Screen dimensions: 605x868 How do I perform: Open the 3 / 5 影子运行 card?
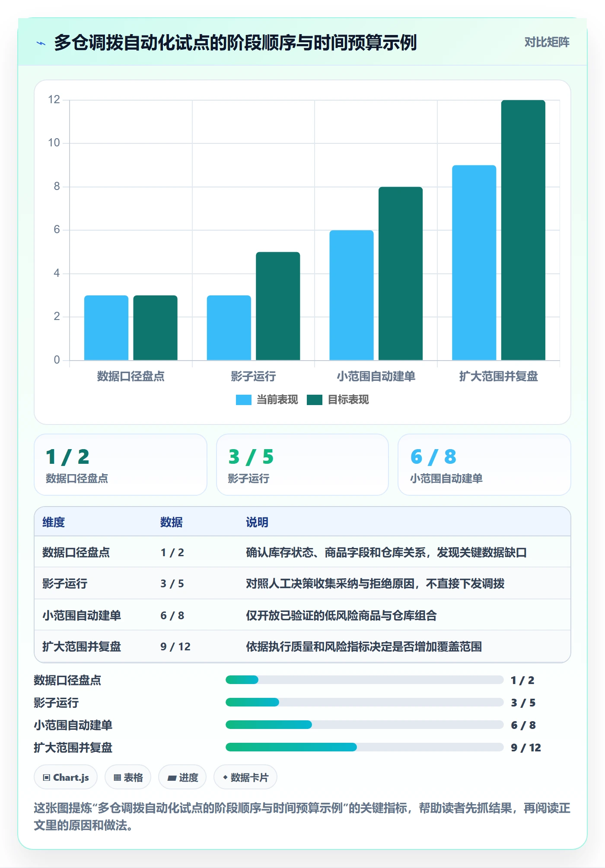[x=302, y=465]
